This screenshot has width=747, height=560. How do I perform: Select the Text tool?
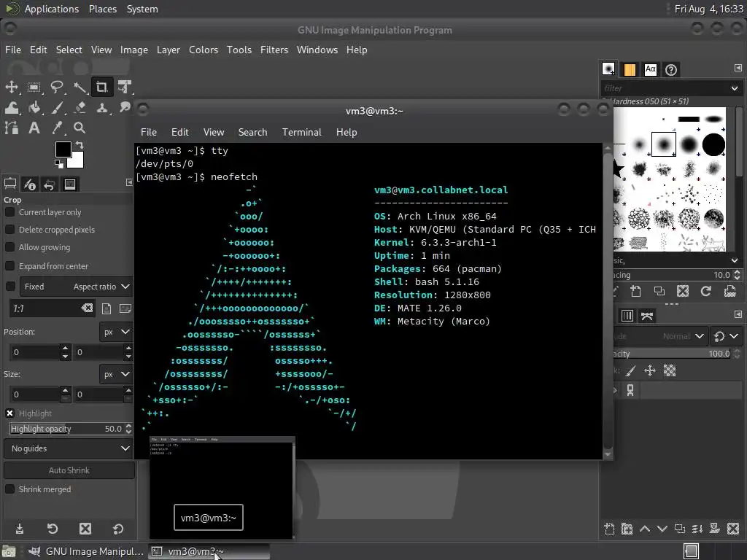tap(34, 128)
